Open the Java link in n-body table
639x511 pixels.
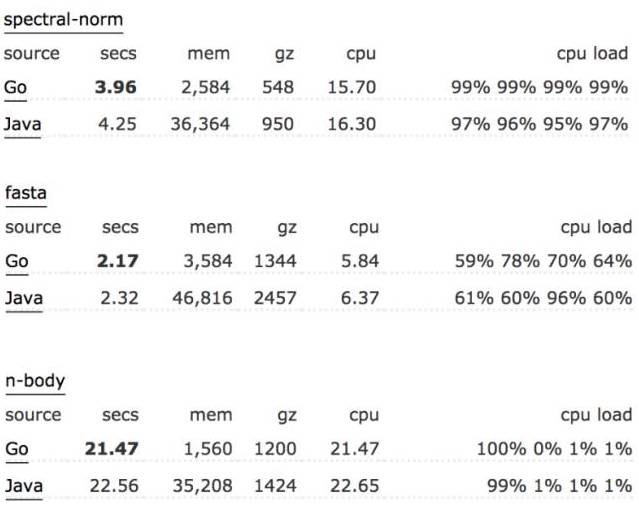tap(22, 486)
